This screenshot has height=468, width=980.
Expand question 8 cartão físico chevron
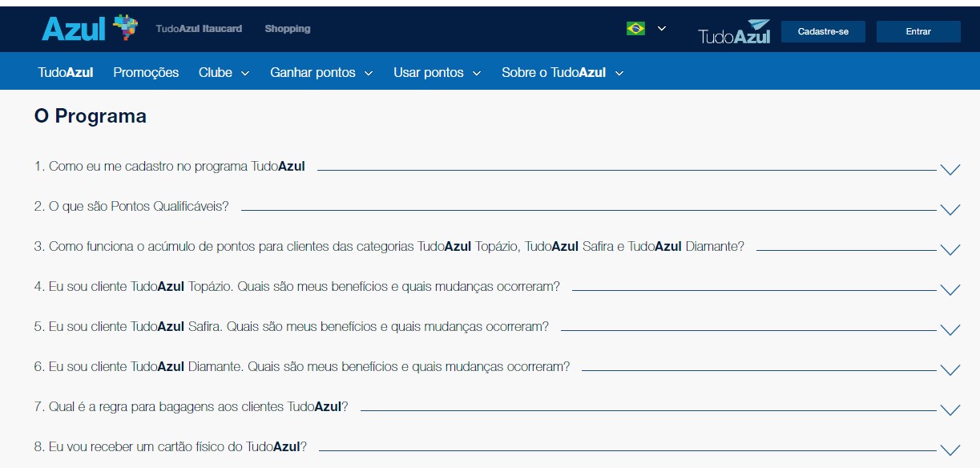(x=950, y=450)
